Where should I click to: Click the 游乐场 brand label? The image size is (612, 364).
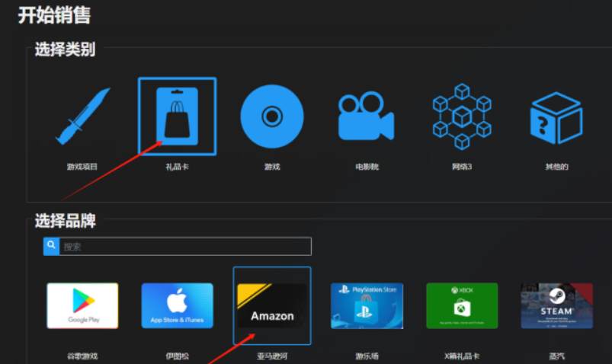point(367,356)
